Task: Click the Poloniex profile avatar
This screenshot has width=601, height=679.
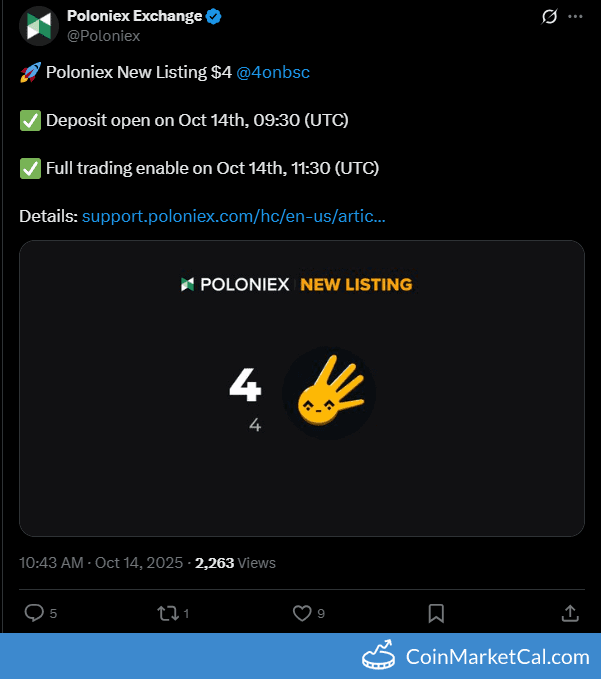Action: pyautogui.click(x=39, y=26)
